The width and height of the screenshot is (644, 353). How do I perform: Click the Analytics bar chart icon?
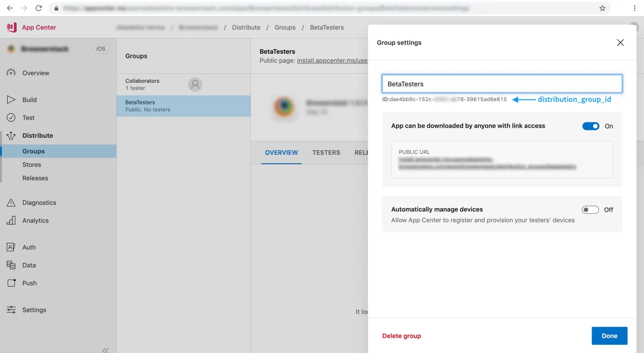point(11,220)
